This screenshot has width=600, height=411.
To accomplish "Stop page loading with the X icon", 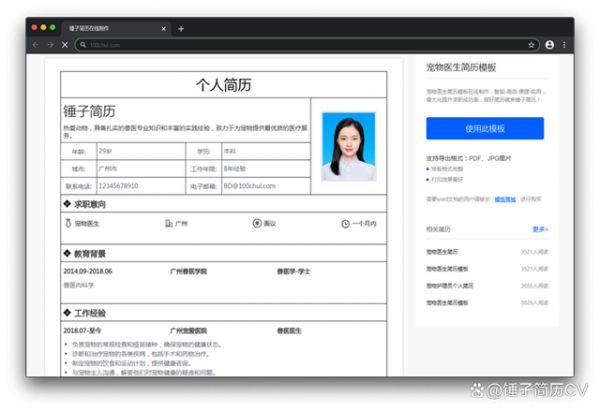I will point(65,45).
